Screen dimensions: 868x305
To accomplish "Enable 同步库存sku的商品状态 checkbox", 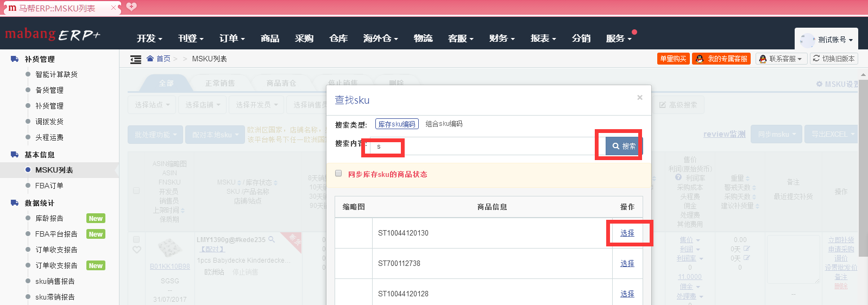I will (338, 174).
